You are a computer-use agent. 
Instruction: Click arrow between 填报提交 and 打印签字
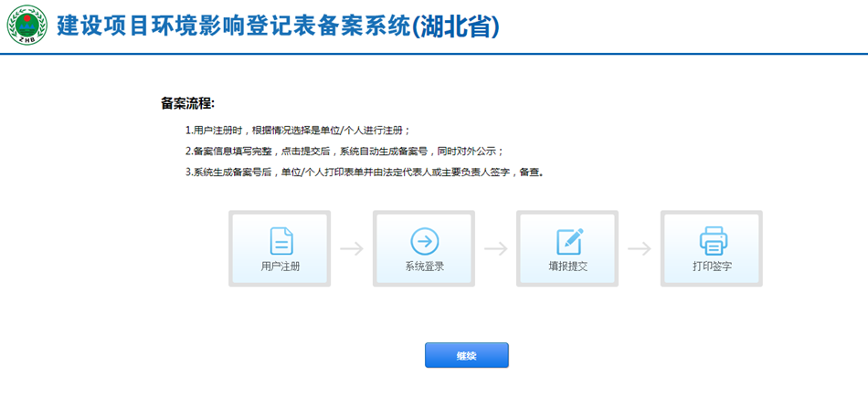click(x=640, y=248)
